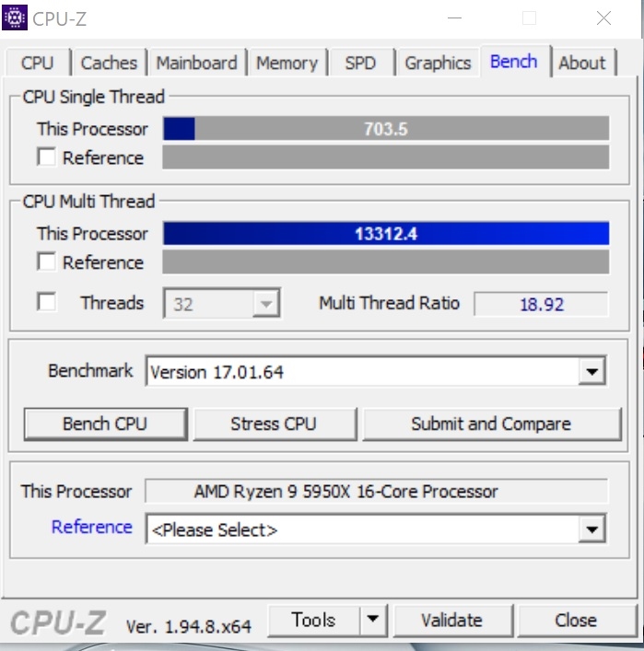Click the Ver. 1.94.8.x64 version text

pos(189,626)
